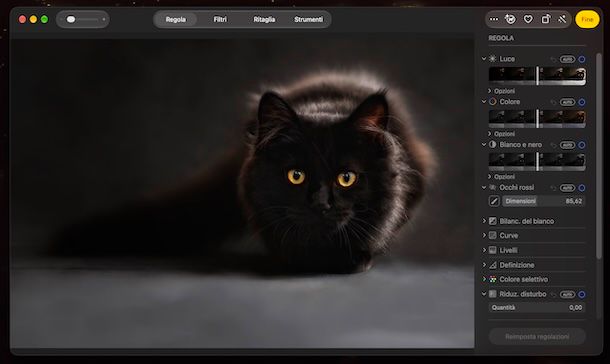Toggle the Colore adjustment blue circle
Image resolution: width=610 pixels, height=364 pixels.
click(x=582, y=102)
